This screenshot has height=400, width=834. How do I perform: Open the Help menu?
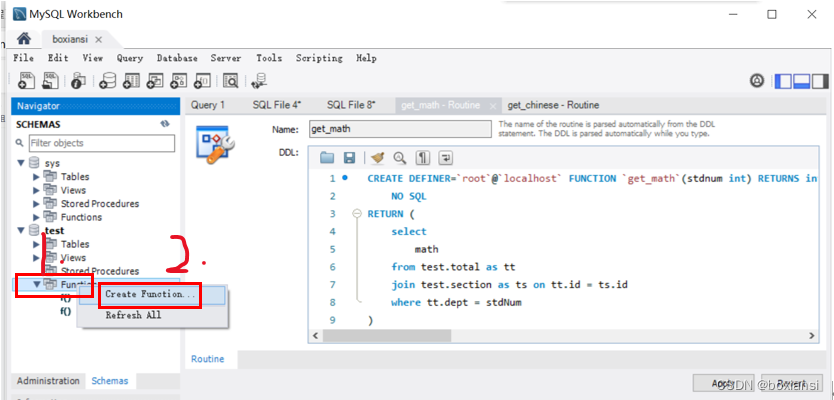coord(366,58)
